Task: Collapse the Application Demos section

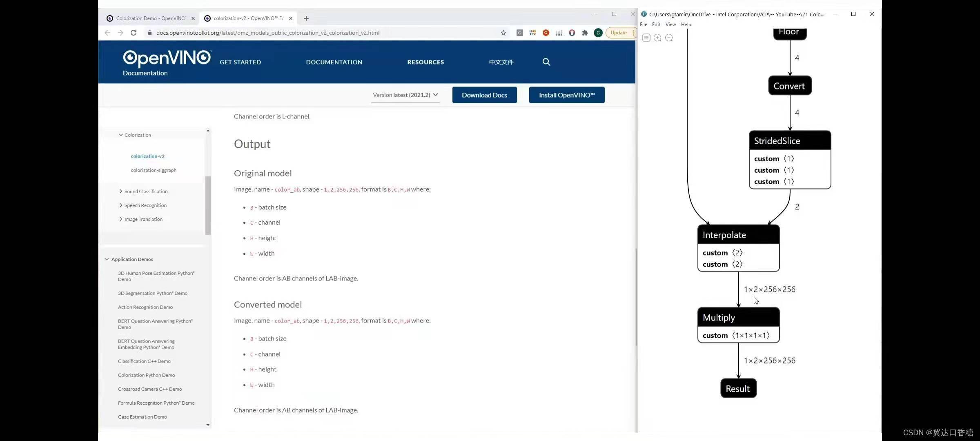Action: point(107,259)
